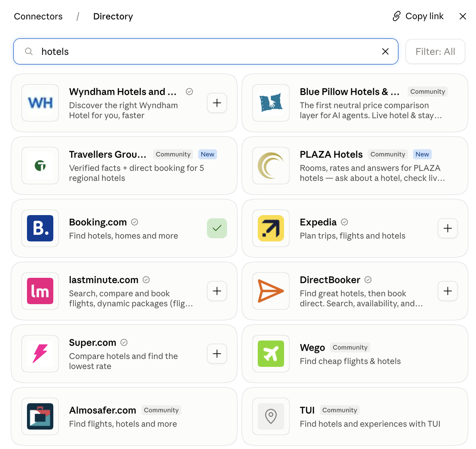Click the Wego green airplane logo
Image resolution: width=476 pixels, height=449 pixels.
click(x=271, y=354)
